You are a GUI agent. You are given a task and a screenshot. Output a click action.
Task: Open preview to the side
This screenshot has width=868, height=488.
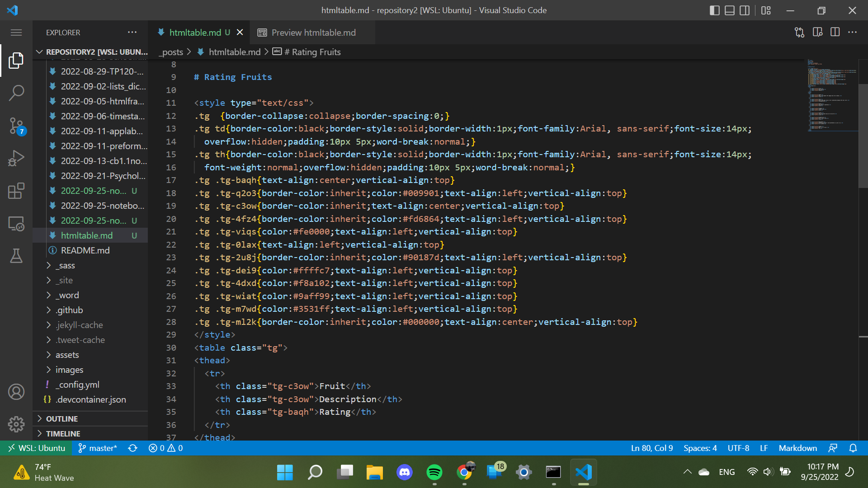click(817, 33)
